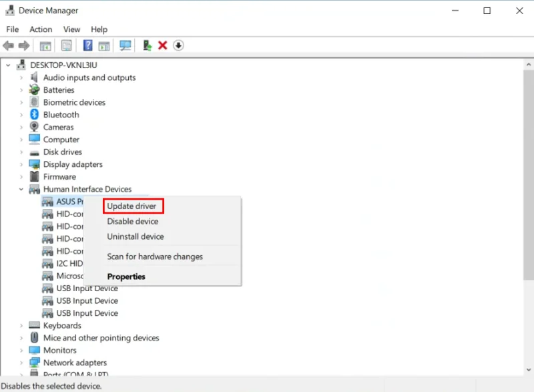Open Properties from the context menu

[x=126, y=276]
